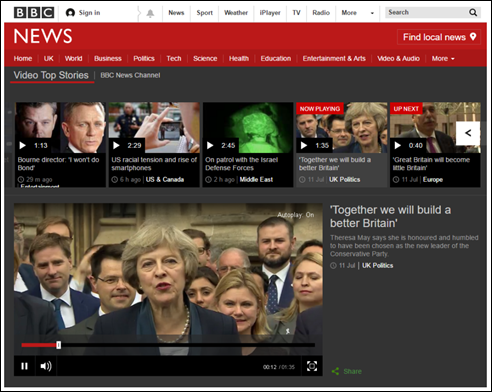The image size is (492, 392).
Task: Click the green share icon
Action: [335, 371]
